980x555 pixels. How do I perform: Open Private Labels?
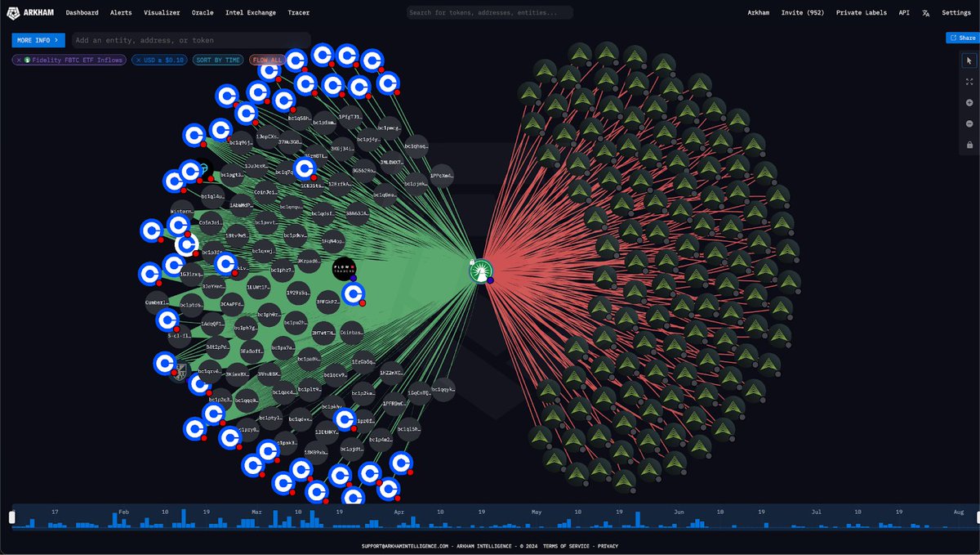click(x=862, y=13)
